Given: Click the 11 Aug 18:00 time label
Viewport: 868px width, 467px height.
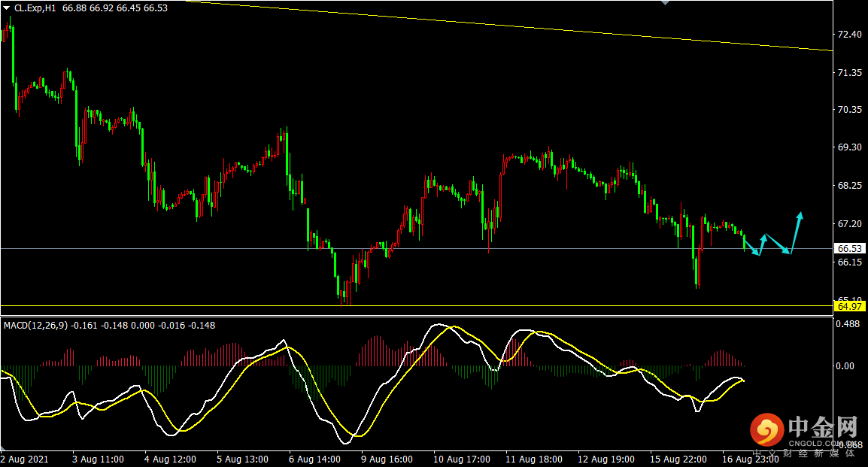Looking at the screenshot, I should (534, 459).
